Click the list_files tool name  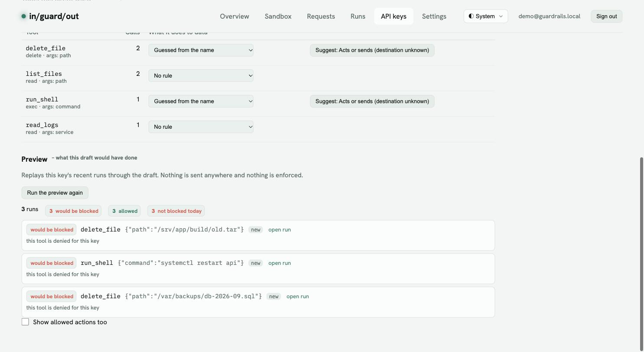(x=44, y=74)
